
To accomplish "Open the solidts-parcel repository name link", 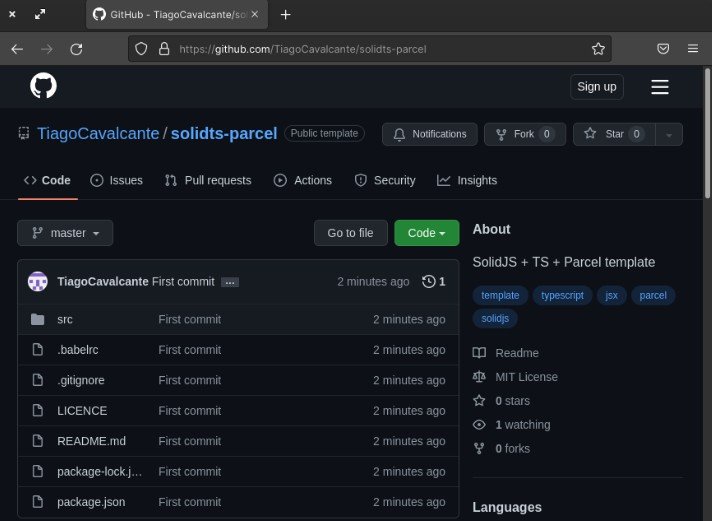I will point(224,134).
